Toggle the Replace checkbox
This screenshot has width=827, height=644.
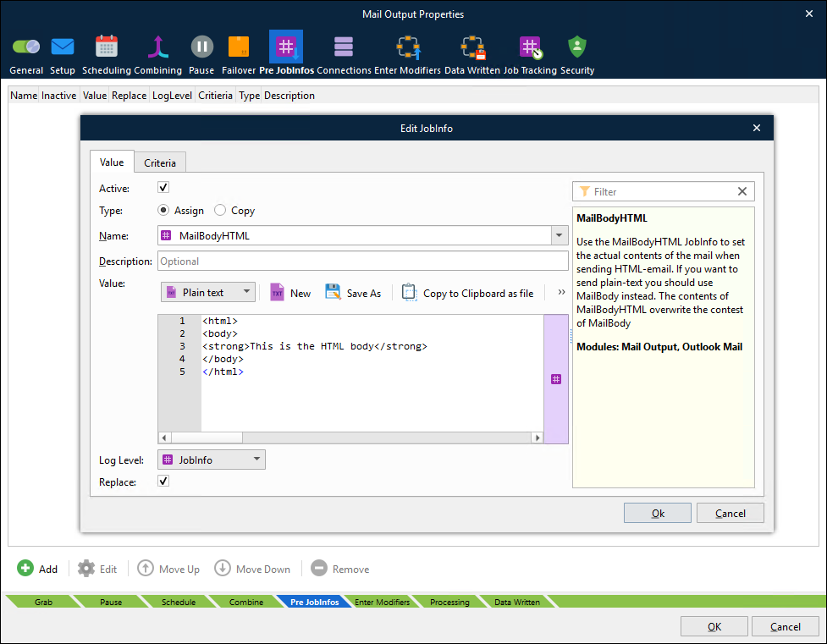tap(163, 481)
